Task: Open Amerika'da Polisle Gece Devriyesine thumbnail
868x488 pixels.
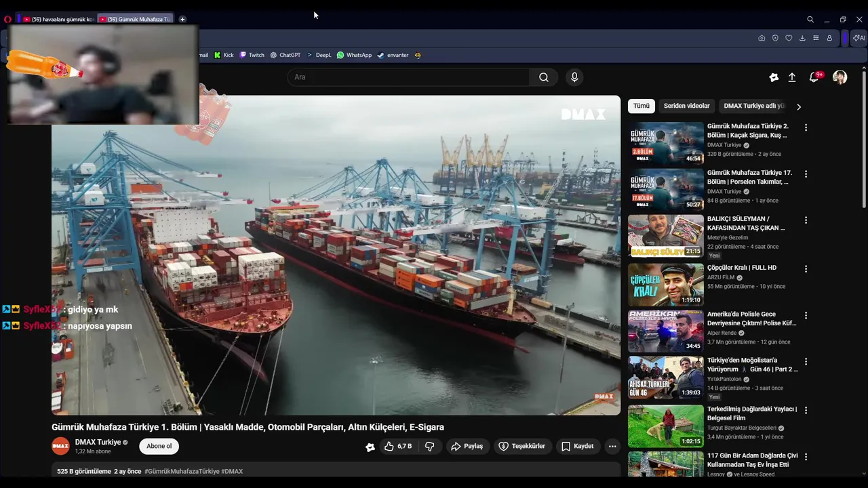Action: pos(666,331)
